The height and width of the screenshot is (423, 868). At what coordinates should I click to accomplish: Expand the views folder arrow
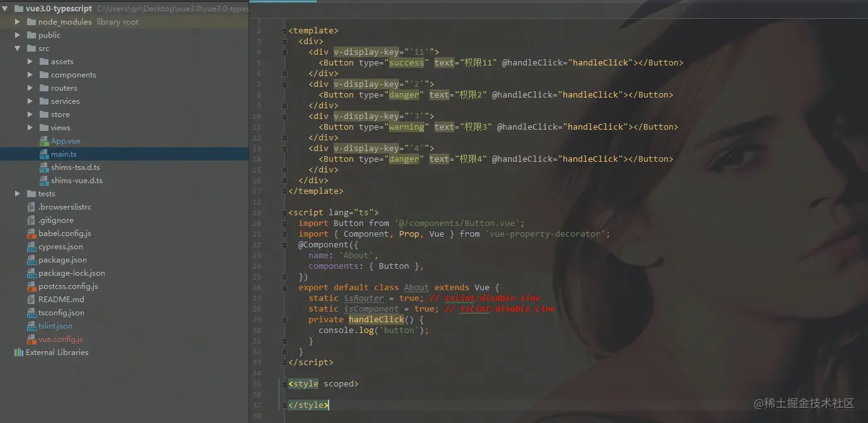tap(30, 128)
